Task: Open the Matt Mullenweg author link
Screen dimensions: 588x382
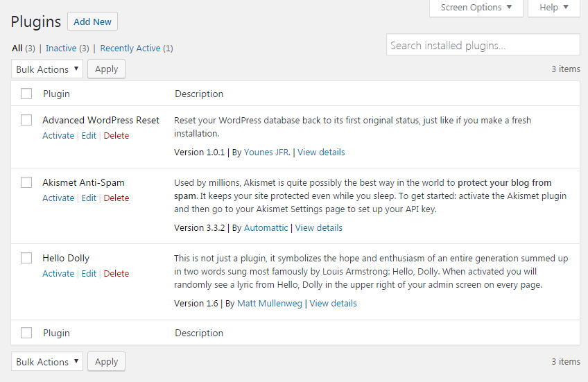Action: 270,304
